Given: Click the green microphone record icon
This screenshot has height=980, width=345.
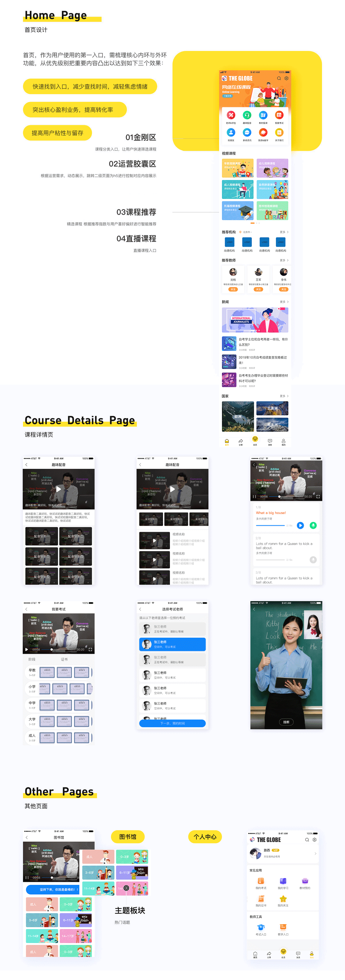Looking at the screenshot, I should [313, 525].
